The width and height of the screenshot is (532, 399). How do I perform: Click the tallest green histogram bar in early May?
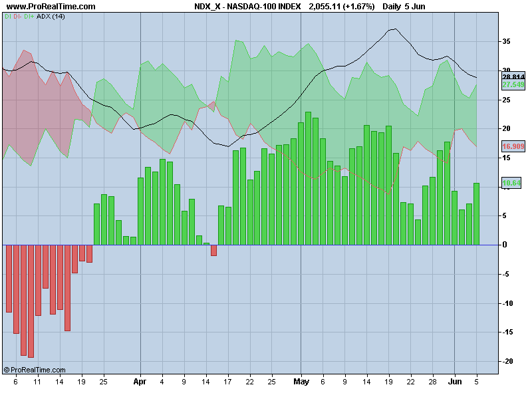309,178
